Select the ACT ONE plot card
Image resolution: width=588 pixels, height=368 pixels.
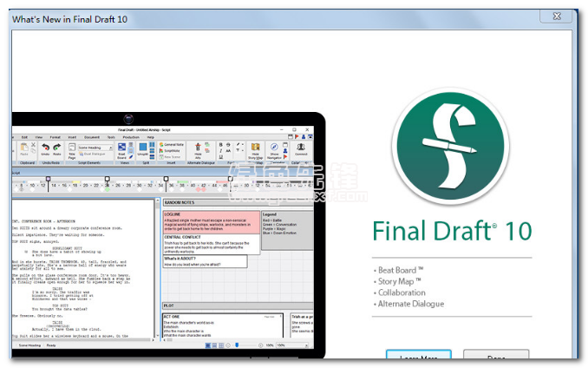coord(223,325)
